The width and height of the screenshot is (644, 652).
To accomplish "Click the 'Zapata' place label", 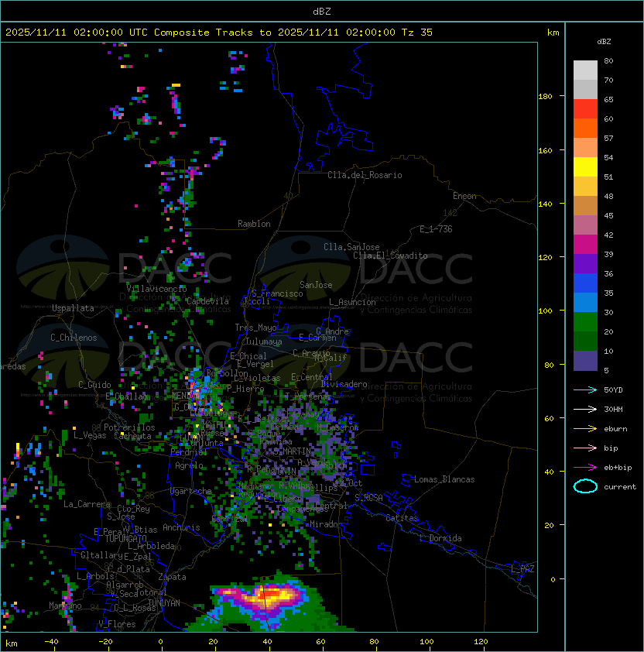I will tap(172, 577).
